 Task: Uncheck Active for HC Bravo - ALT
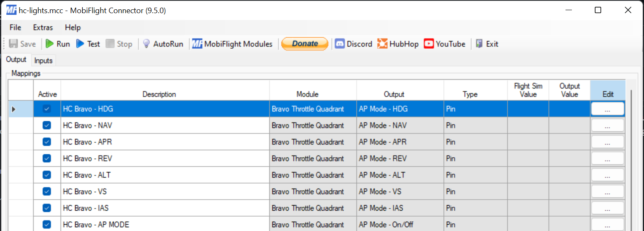[47, 175]
